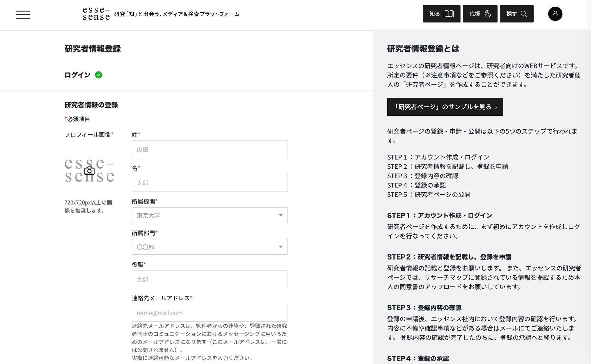
Task: Click the green login checkmark
Action: 98,75
